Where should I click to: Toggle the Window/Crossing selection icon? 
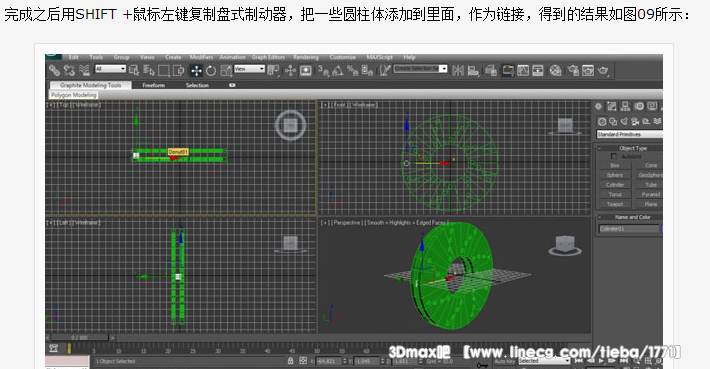[x=179, y=70]
